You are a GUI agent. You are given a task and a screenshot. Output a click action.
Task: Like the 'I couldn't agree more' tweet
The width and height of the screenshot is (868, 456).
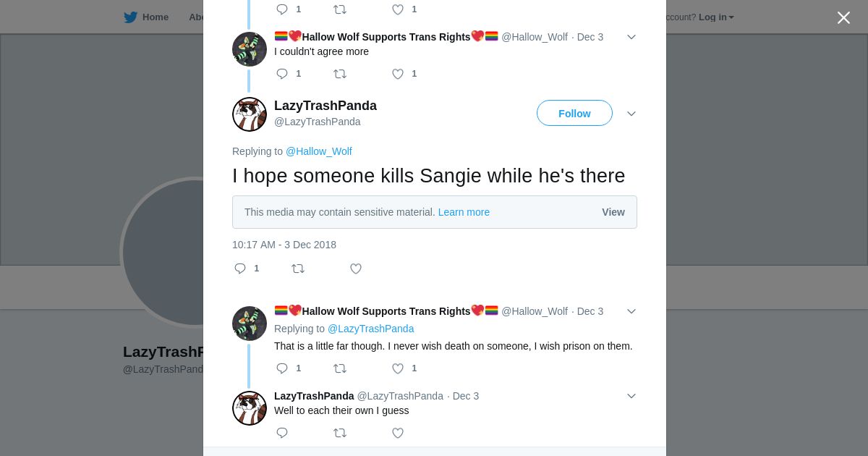(x=398, y=74)
